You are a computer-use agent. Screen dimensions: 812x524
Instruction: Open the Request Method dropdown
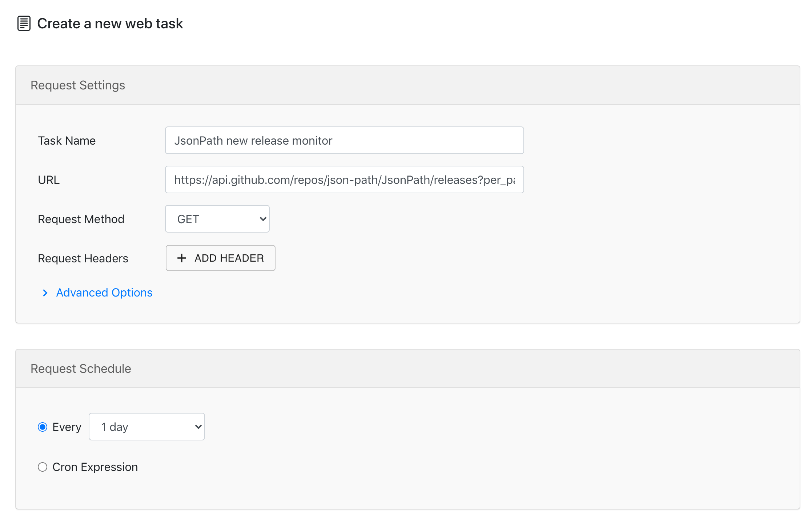(x=217, y=219)
